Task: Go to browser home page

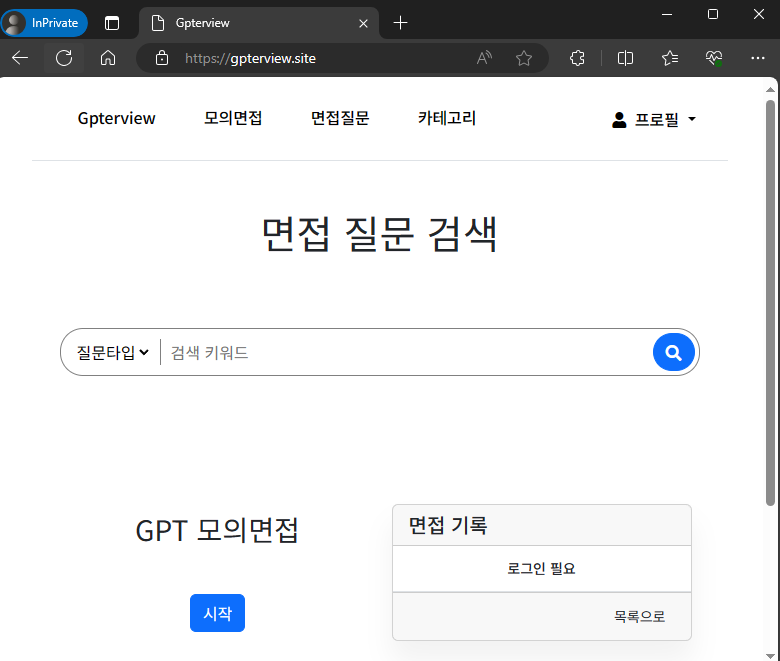Action: pyautogui.click(x=107, y=58)
